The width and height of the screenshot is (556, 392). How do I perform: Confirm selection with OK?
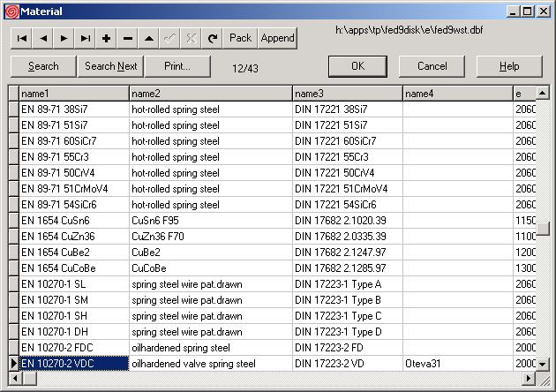357,66
